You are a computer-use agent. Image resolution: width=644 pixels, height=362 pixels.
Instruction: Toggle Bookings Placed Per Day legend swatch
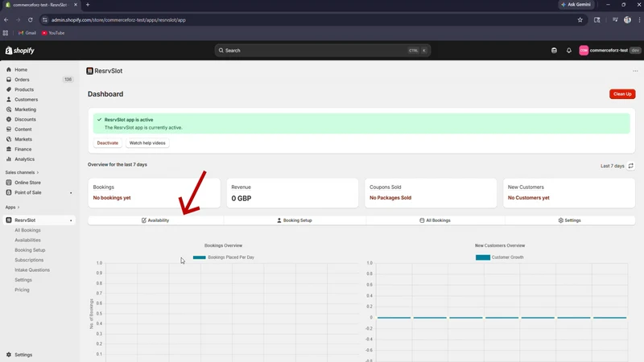pyautogui.click(x=199, y=257)
